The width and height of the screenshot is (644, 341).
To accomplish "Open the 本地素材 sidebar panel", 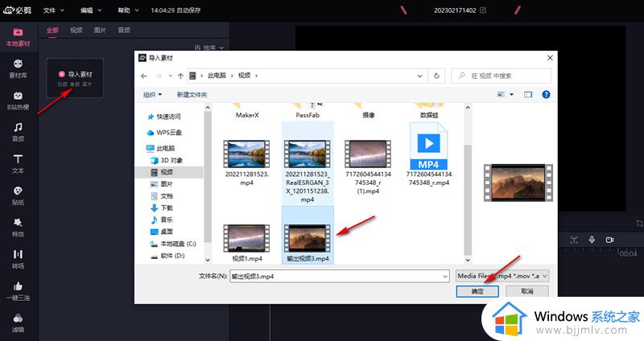I will (18, 37).
